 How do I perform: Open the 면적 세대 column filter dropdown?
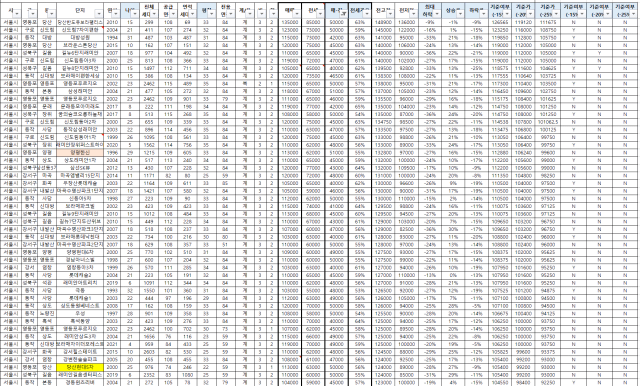(193, 14)
